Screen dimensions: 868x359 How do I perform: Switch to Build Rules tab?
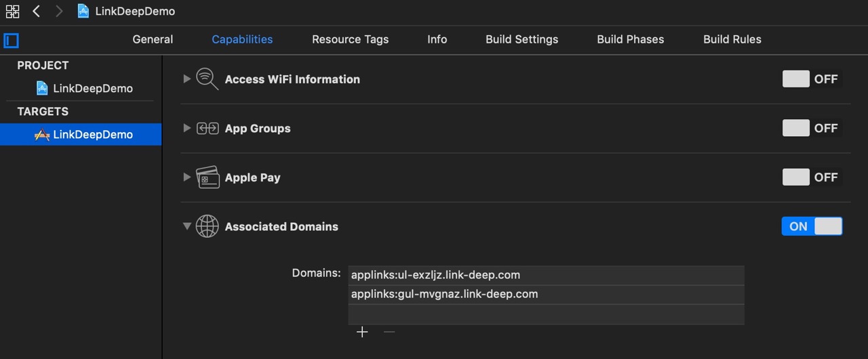732,39
